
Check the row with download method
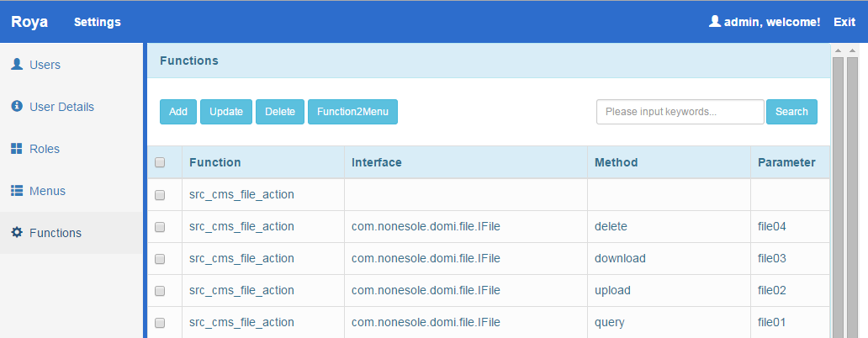click(x=160, y=259)
